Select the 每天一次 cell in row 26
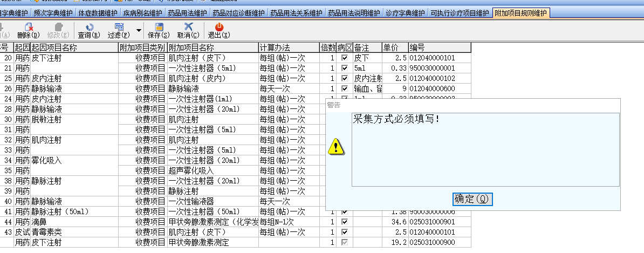This screenshot has height=253, width=644. pyautogui.click(x=289, y=88)
